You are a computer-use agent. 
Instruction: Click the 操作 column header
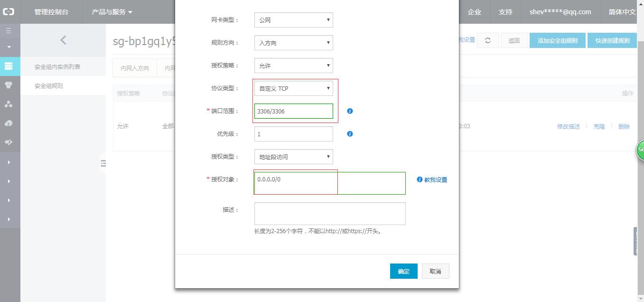coord(628,94)
